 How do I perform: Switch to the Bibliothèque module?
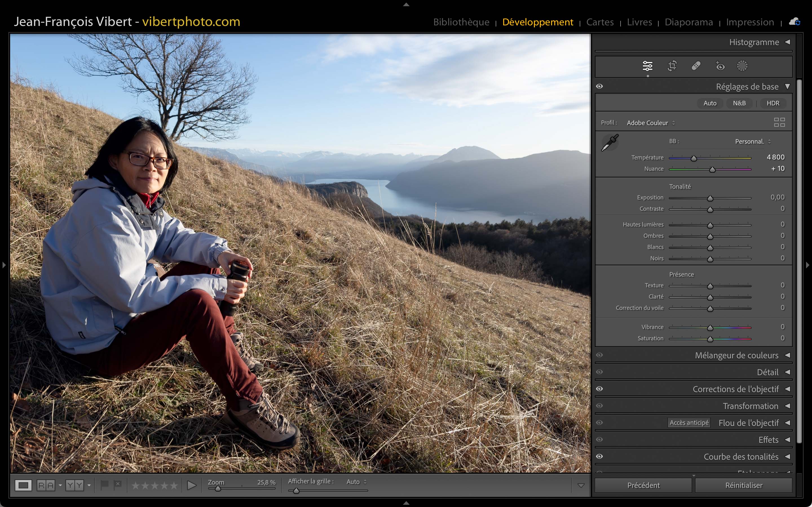(461, 22)
